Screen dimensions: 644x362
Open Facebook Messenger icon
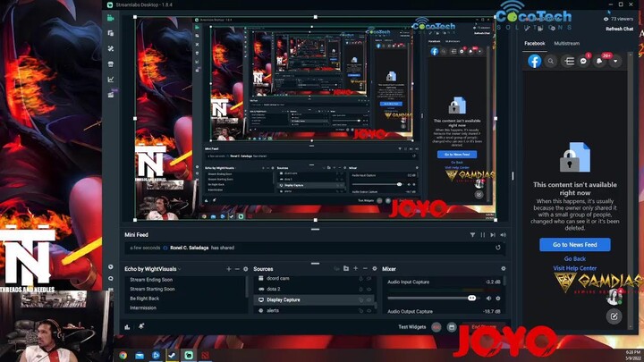point(583,61)
